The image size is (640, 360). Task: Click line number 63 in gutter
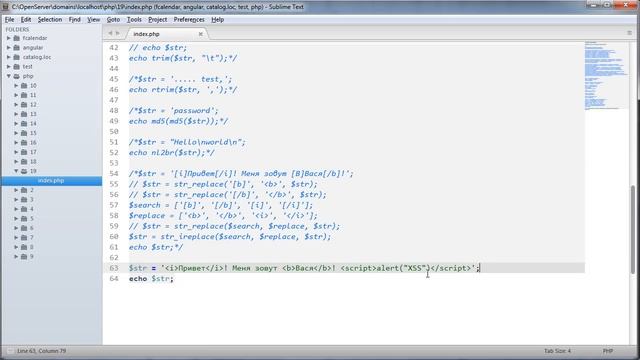113,268
